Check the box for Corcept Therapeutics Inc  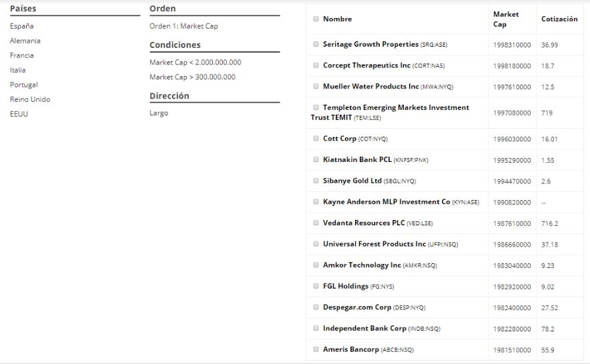316,65
